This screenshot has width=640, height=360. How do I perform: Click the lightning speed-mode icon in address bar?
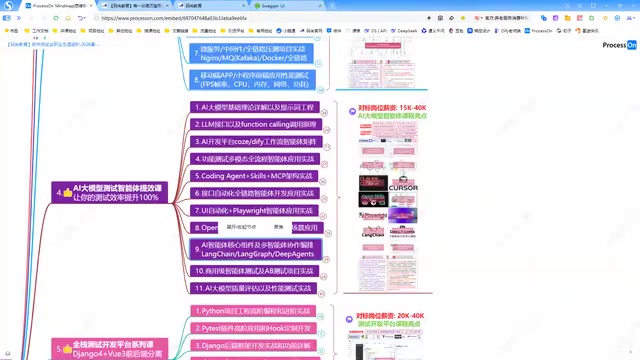pyautogui.click(x=429, y=18)
